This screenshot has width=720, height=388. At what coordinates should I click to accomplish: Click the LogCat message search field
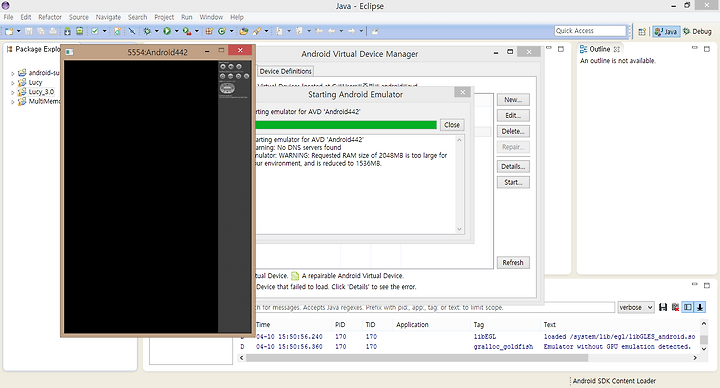[435, 307]
